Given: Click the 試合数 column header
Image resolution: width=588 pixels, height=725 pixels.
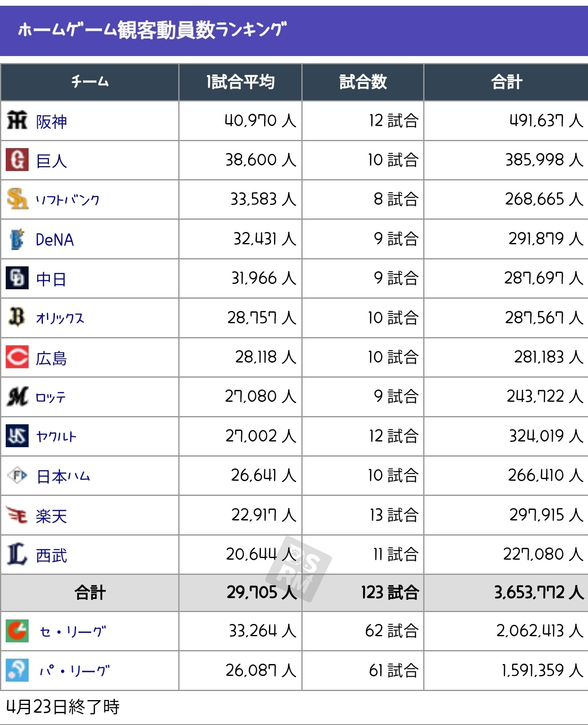Looking at the screenshot, I should click(x=363, y=82).
